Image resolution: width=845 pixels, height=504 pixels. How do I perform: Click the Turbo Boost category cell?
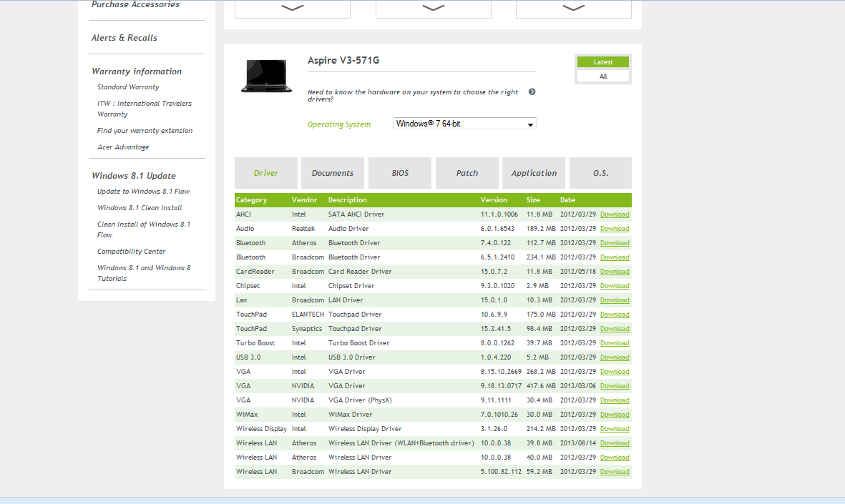point(255,343)
